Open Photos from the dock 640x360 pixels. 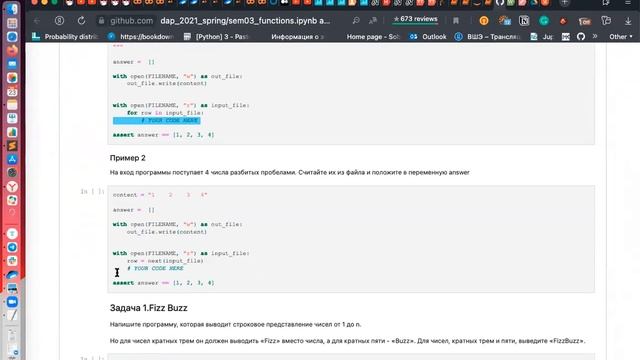tap(12, 78)
